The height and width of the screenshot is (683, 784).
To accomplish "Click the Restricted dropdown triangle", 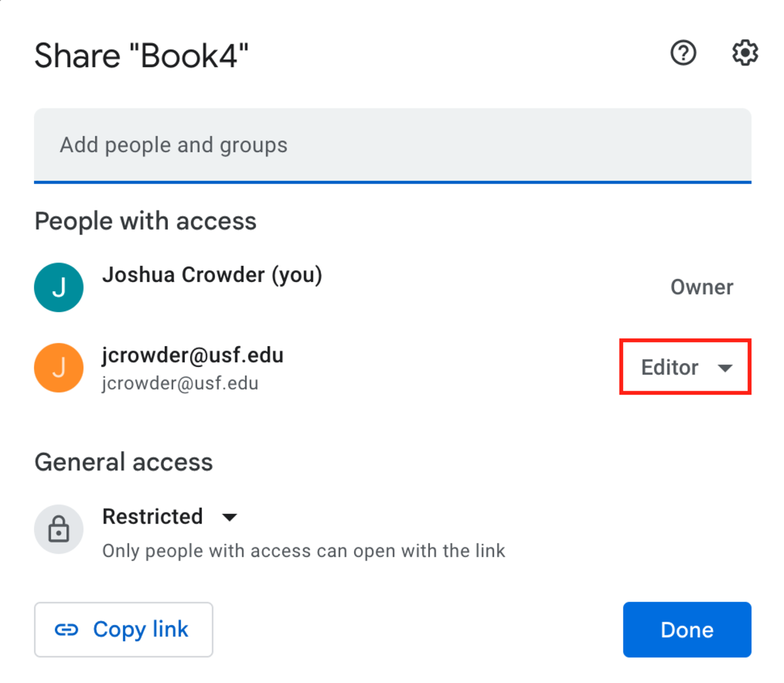I will click(229, 517).
